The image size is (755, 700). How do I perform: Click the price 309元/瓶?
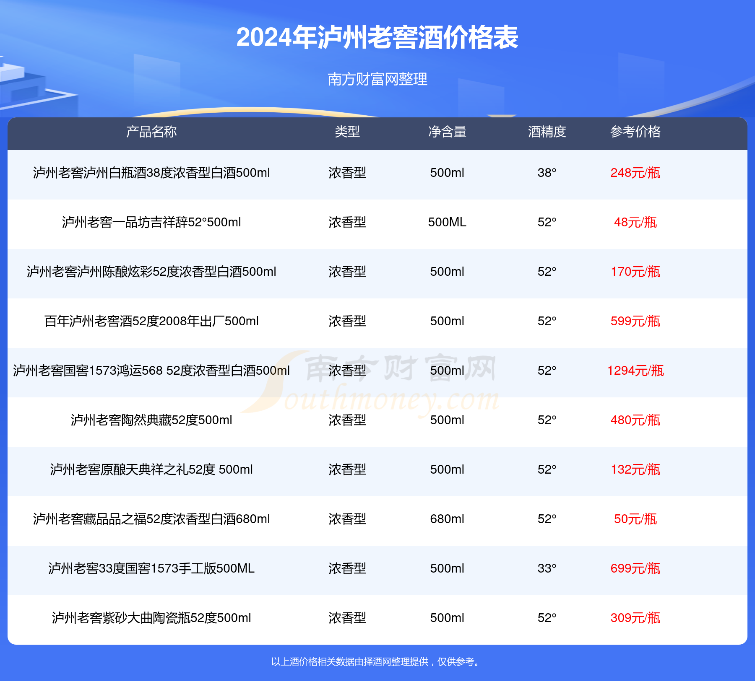635,618
